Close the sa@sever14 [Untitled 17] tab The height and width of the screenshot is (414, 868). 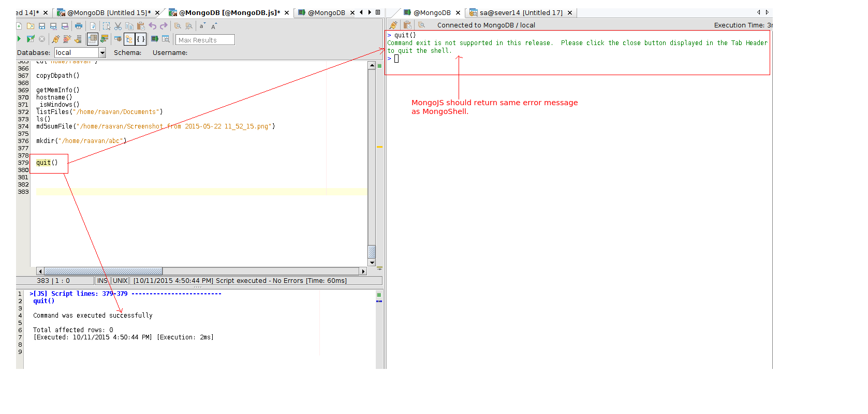(x=570, y=13)
